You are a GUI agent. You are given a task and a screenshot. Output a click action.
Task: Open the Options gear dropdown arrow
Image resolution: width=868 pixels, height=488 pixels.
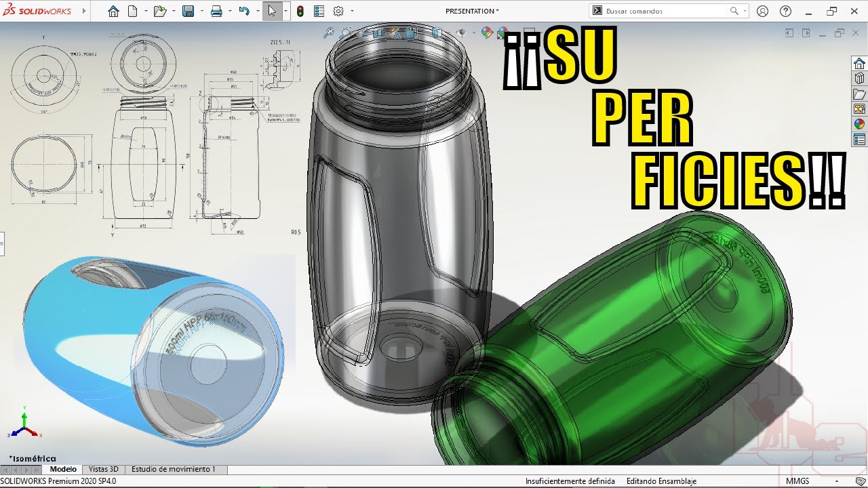pos(351,11)
